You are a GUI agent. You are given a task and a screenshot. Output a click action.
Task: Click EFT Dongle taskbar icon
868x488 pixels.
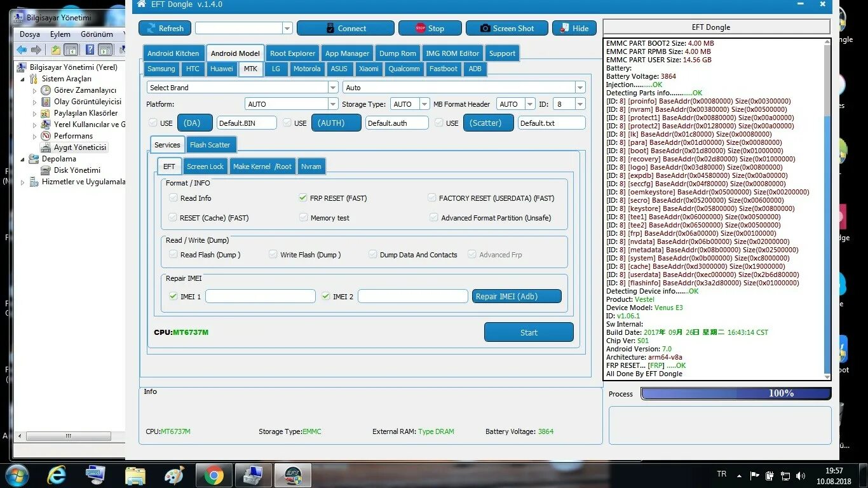tap(293, 475)
